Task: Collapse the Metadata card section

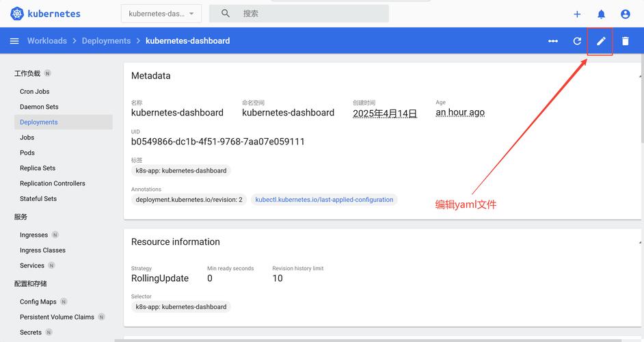Action: [640, 75]
